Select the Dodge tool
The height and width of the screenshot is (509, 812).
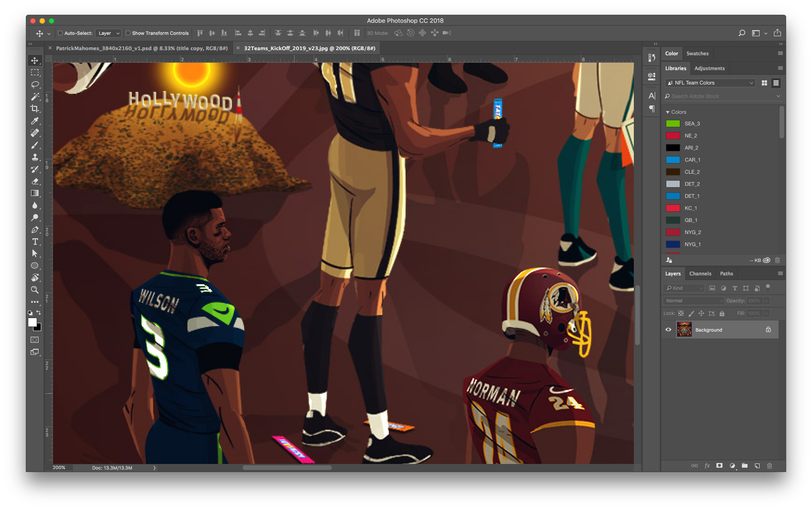(35, 217)
